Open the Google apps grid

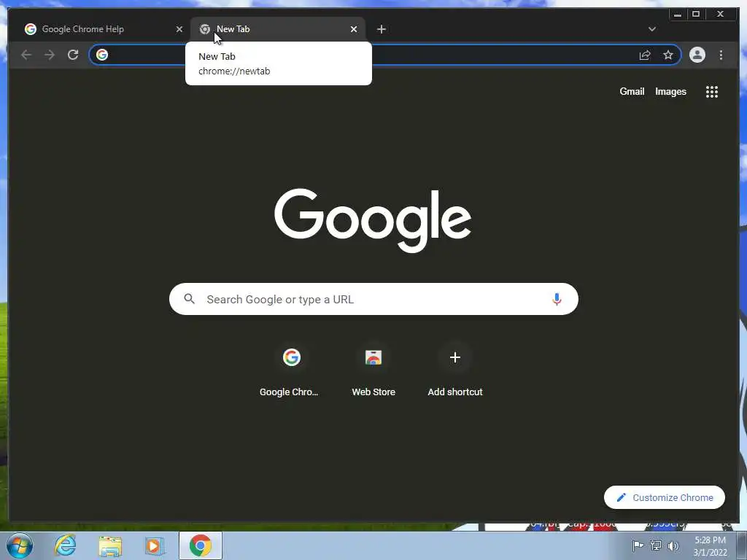(x=712, y=92)
